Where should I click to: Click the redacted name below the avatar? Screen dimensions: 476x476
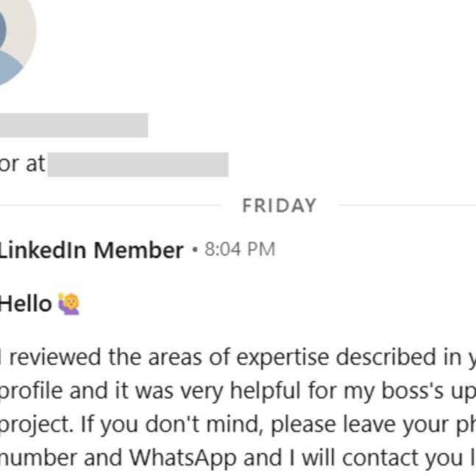pos(74,125)
